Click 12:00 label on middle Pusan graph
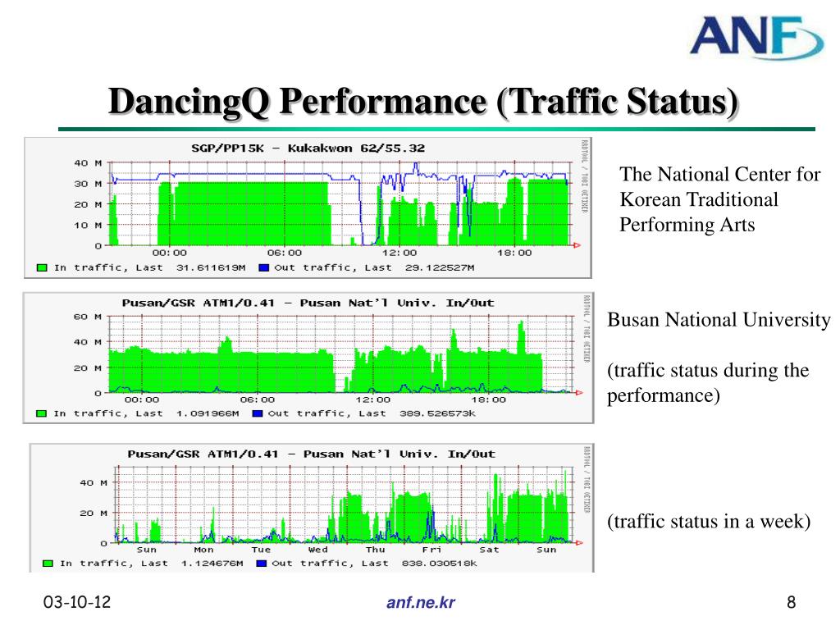The image size is (840, 630). 373,399
